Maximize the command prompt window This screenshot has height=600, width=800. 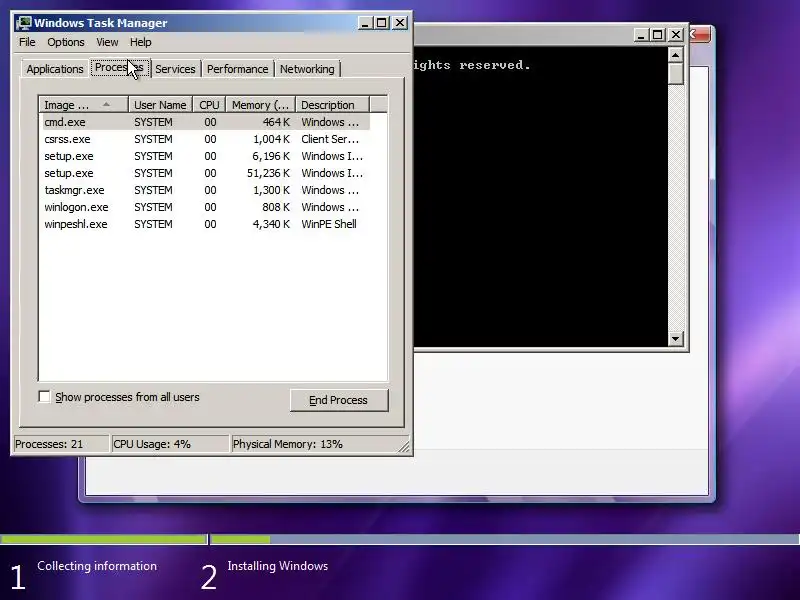click(658, 35)
